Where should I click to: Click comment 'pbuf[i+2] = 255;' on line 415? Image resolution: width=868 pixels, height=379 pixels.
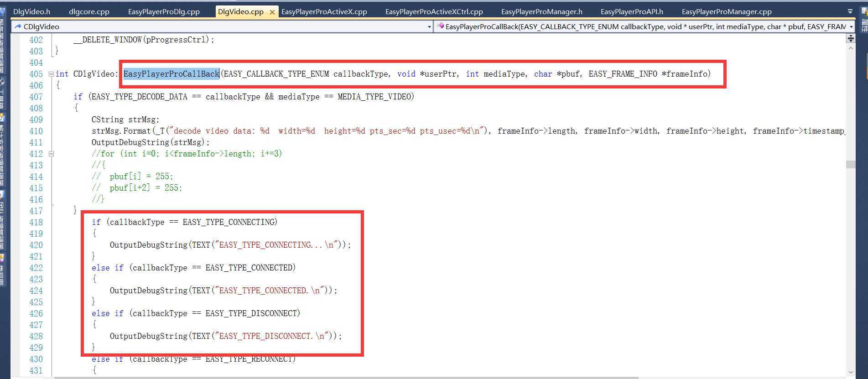(146, 188)
